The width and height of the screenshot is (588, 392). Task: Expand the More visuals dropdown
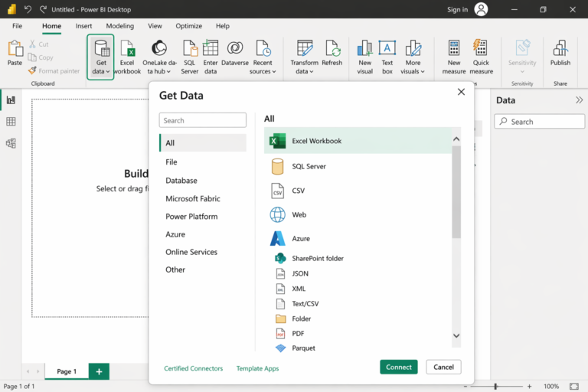click(413, 57)
